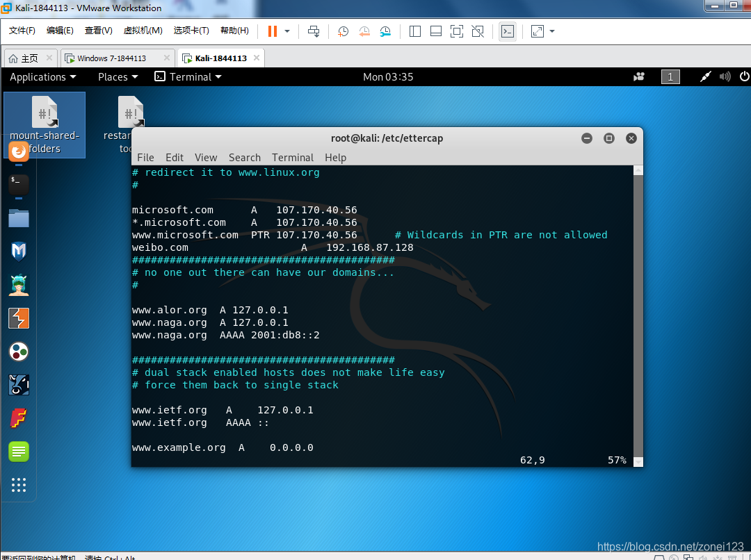Click the Unity mode icon in VMware toolbar
751x560 pixels.
coord(478,31)
